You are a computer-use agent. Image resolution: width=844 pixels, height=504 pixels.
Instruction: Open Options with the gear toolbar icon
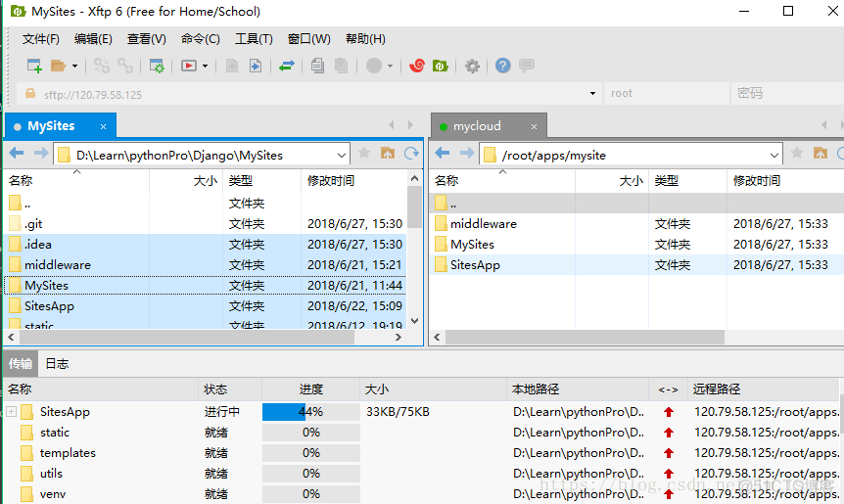pyautogui.click(x=472, y=66)
